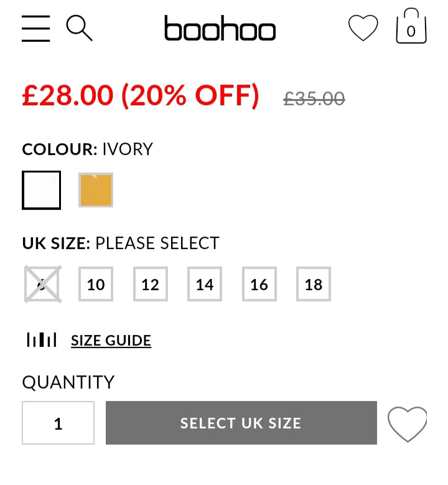Screen dimensions: 448x485
Task: Click the struck-through £35.00 original price
Action: pos(314,98)
